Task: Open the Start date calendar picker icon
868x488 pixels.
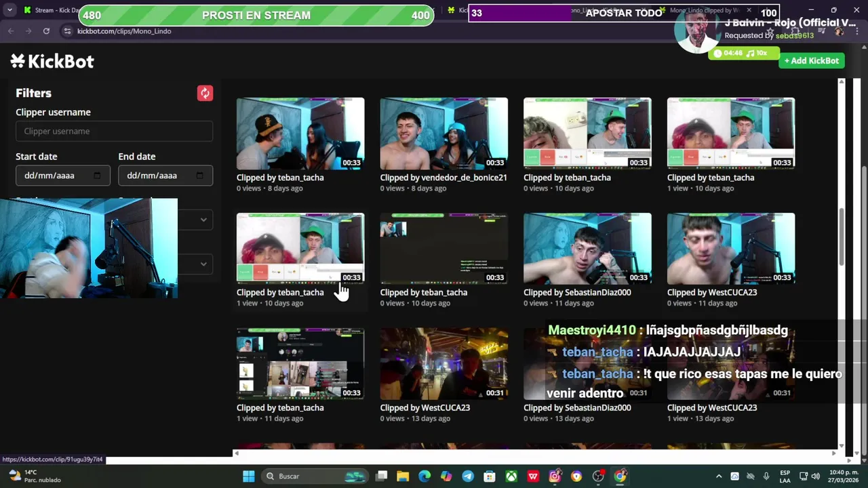Action: point(97,176)
